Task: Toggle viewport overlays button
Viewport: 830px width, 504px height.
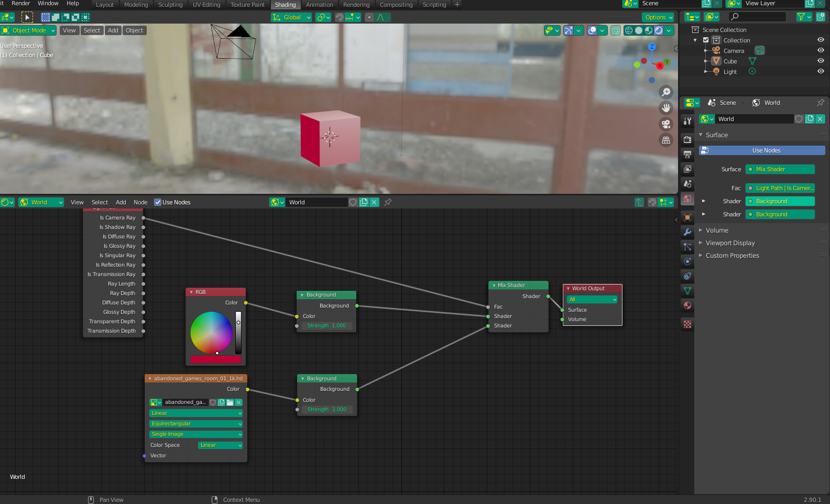Action: (x=592, y=30)
